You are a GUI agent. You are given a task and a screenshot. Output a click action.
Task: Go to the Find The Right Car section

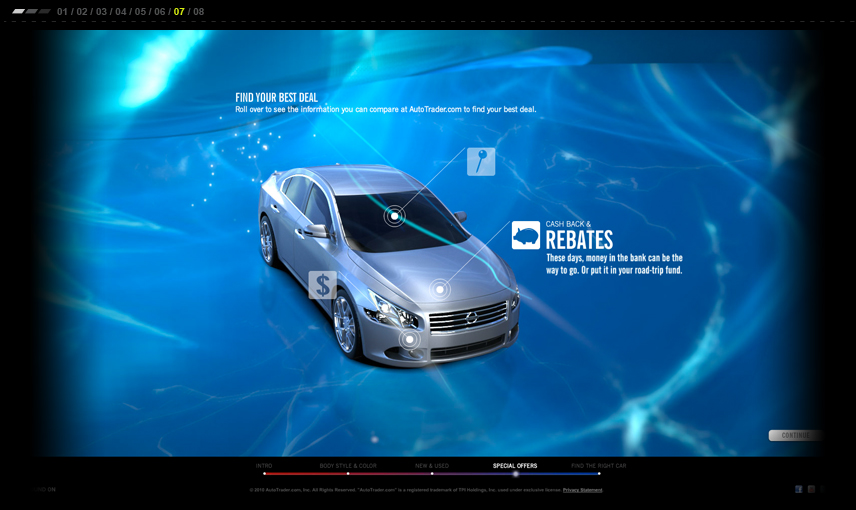pyautogui.click(x=598, y=466)
